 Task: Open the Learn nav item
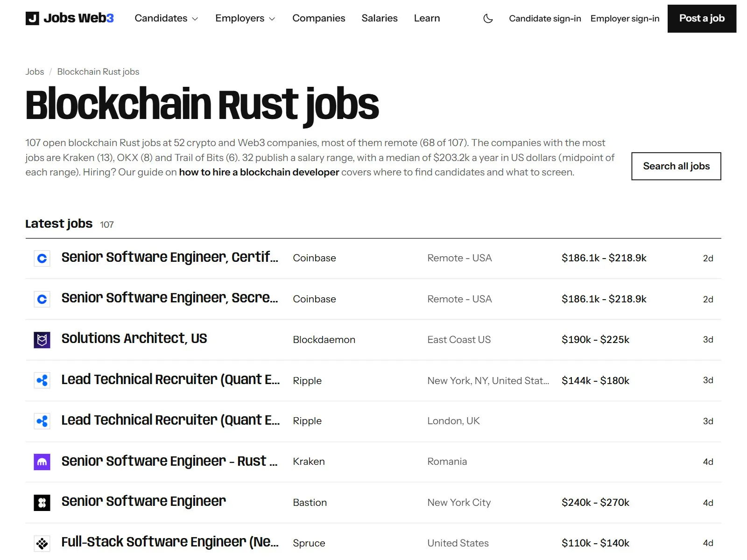pyautogui.click(x=427, y=18)
